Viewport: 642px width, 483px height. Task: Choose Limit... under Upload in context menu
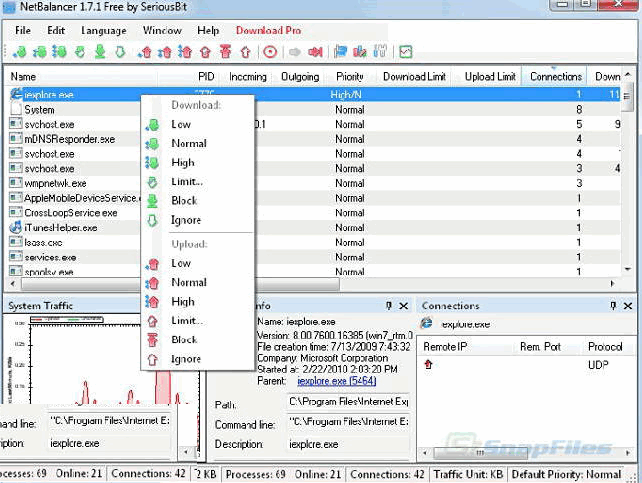tap(197, 320)
